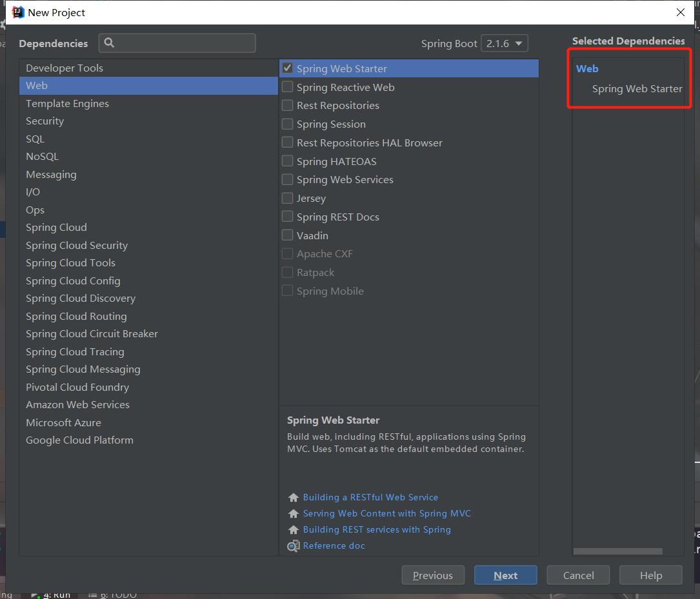Open Serving Web Content with Spring MVC link
This screenshot has width=700, height=599.
coord(387,513)
